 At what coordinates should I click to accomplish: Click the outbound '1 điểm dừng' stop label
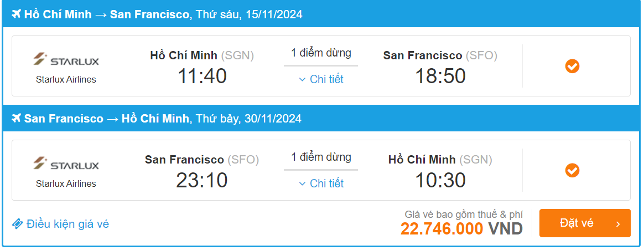[x=321, y=53]
